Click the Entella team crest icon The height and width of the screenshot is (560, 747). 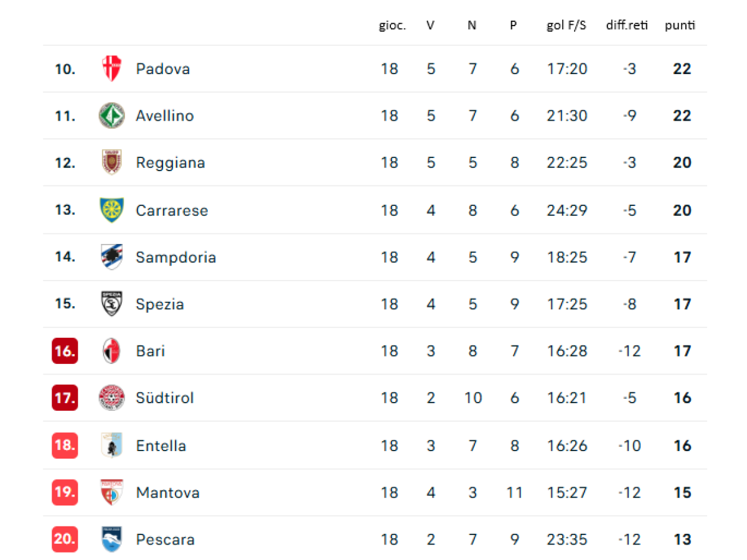pyautogui.click(x=112, y=446)
